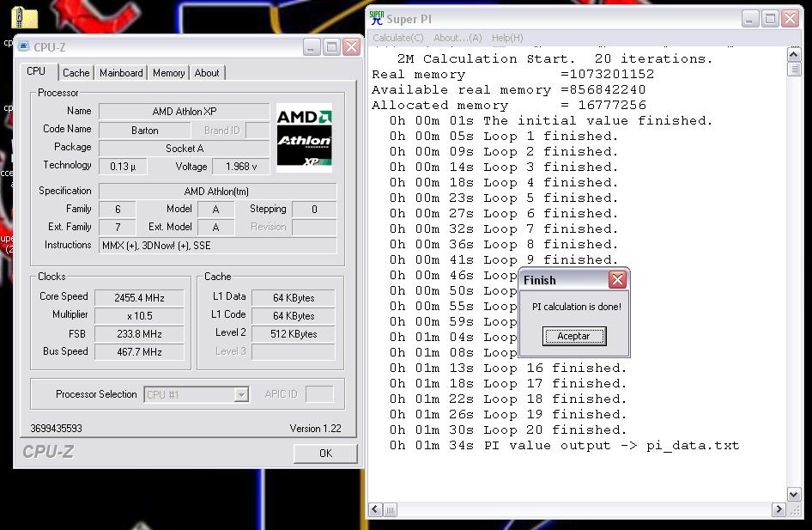Maximize the Super PI window

tap(770, 18)
